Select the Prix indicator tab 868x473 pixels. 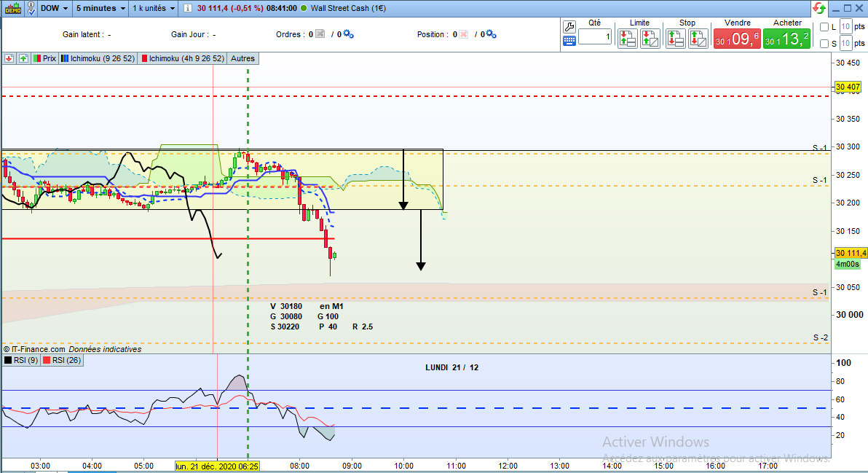coord(45,59)
